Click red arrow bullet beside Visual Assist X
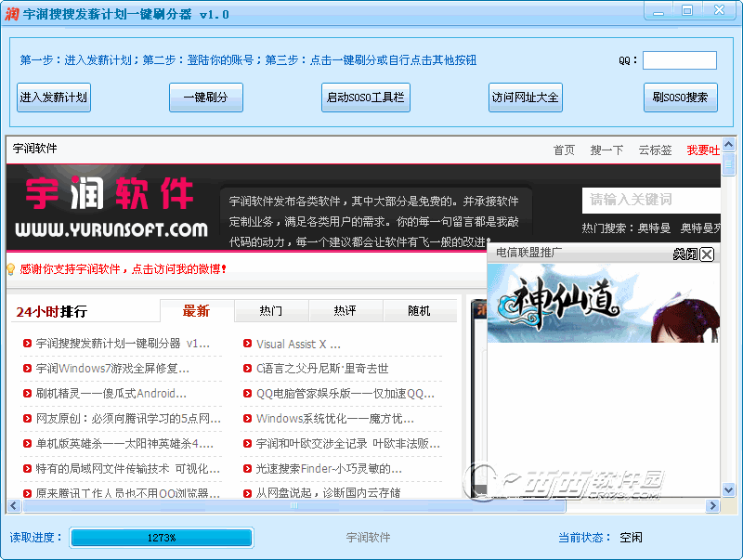Viewport: 743px width, 560px height. point(247,344)
